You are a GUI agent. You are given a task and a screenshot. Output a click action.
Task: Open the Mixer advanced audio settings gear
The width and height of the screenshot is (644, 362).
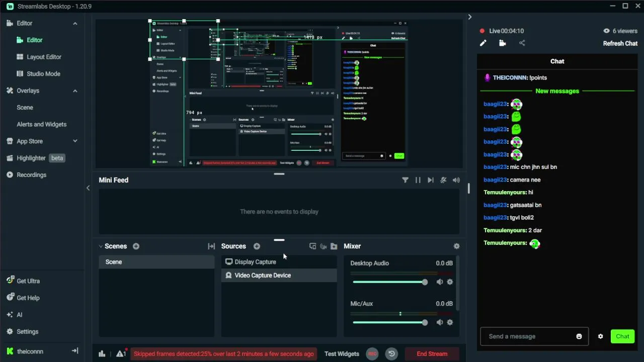tap(456, 246)
